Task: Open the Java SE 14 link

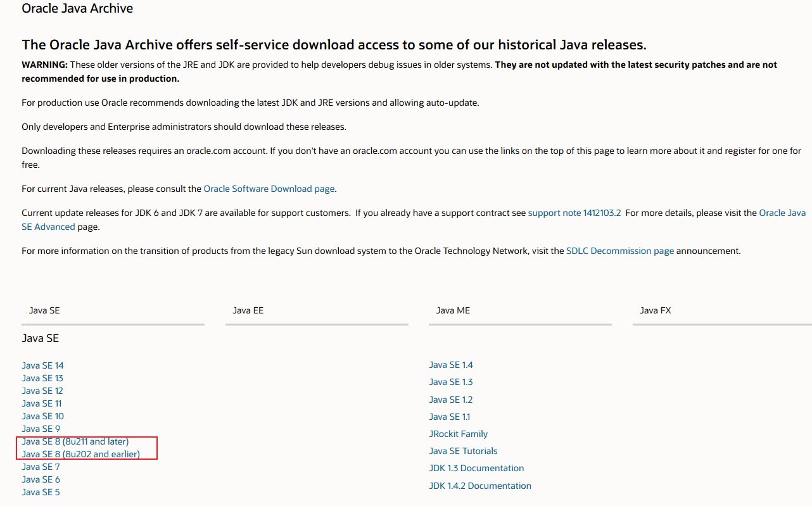Action: 42,365
